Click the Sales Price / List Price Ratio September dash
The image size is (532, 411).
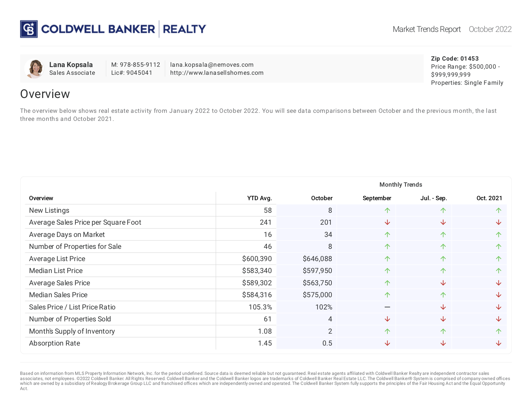(x=387, y=307)
